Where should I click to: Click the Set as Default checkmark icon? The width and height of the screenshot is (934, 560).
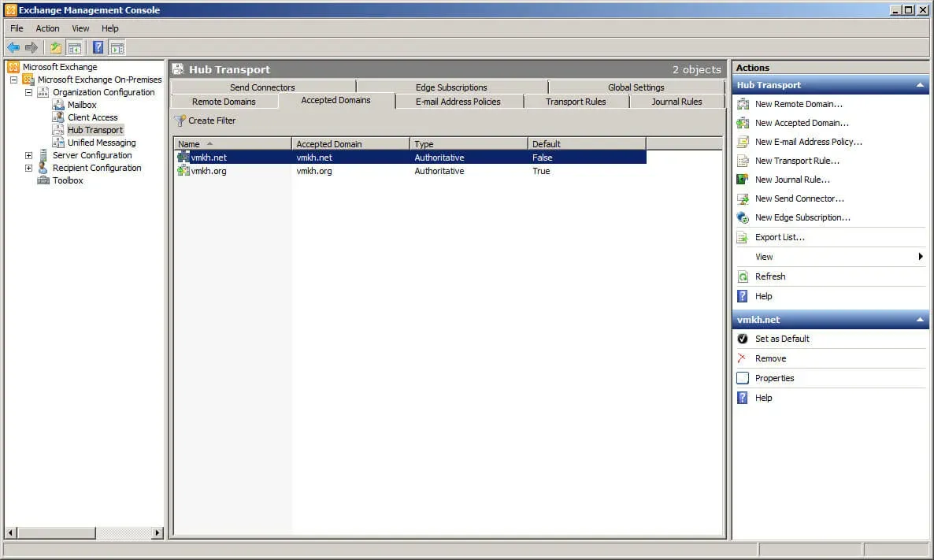[x=743, y=339]
